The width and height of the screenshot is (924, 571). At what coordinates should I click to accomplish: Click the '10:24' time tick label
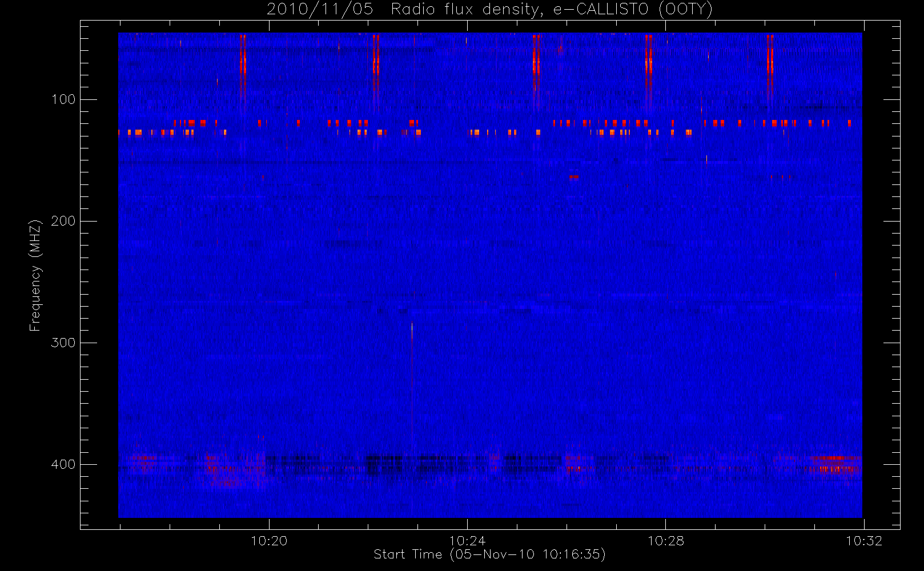coord(467,541)
